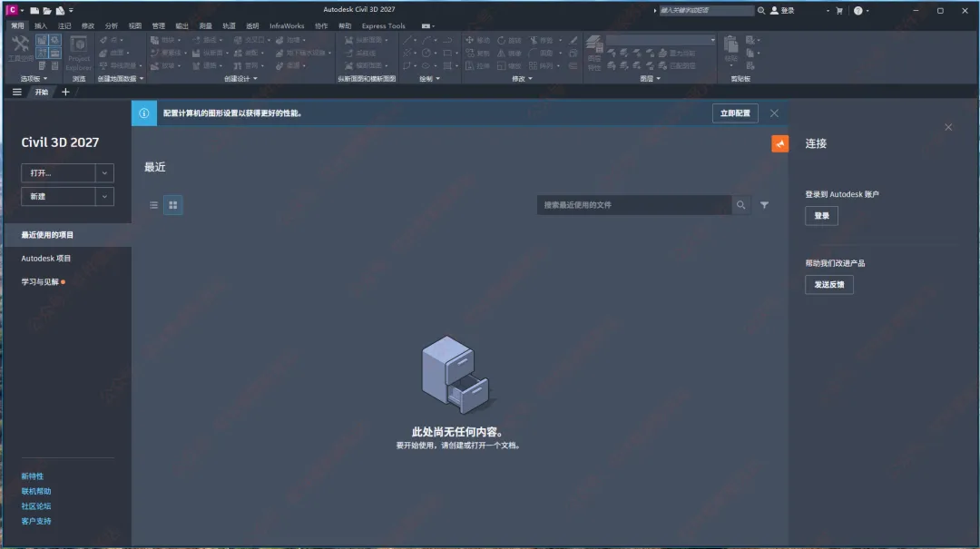The width and height of the screenshot is (980, 549).
Task: Click the user account icon by 登录
Action: [774, 11]
